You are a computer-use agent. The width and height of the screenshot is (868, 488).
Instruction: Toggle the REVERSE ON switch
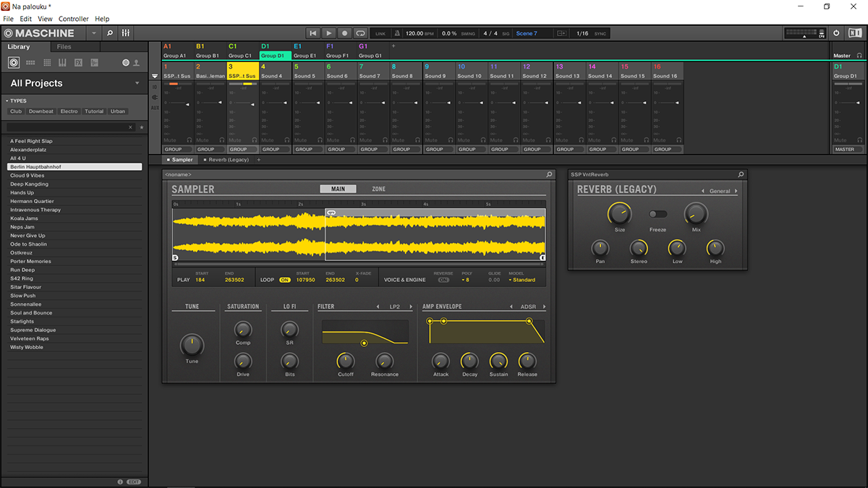point(443,280)
